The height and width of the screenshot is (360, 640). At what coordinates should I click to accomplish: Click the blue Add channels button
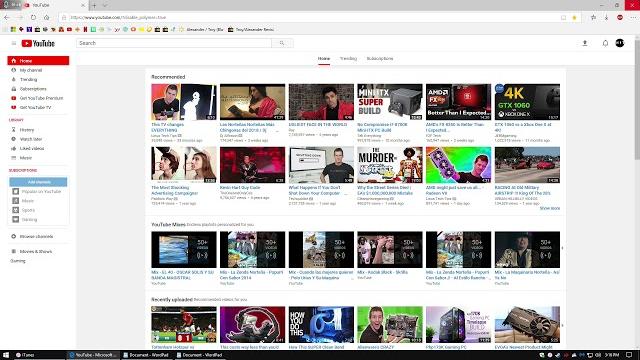coord(38,182)
